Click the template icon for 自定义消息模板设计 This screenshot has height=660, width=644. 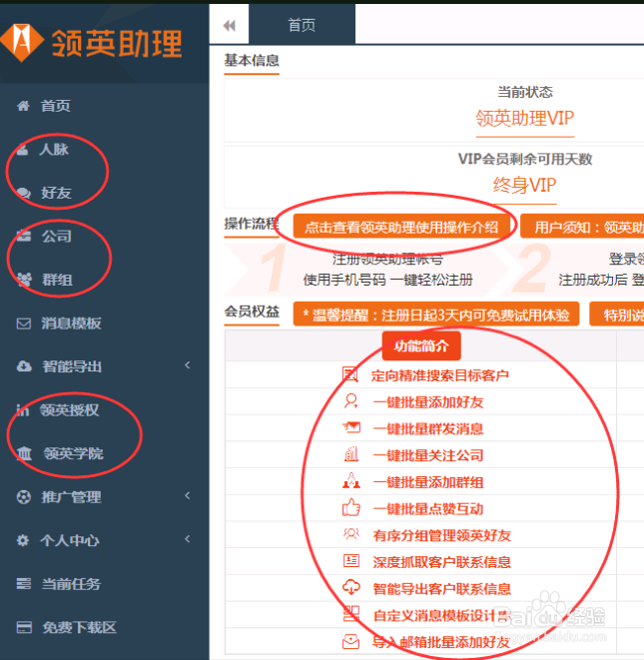[351, 614]
